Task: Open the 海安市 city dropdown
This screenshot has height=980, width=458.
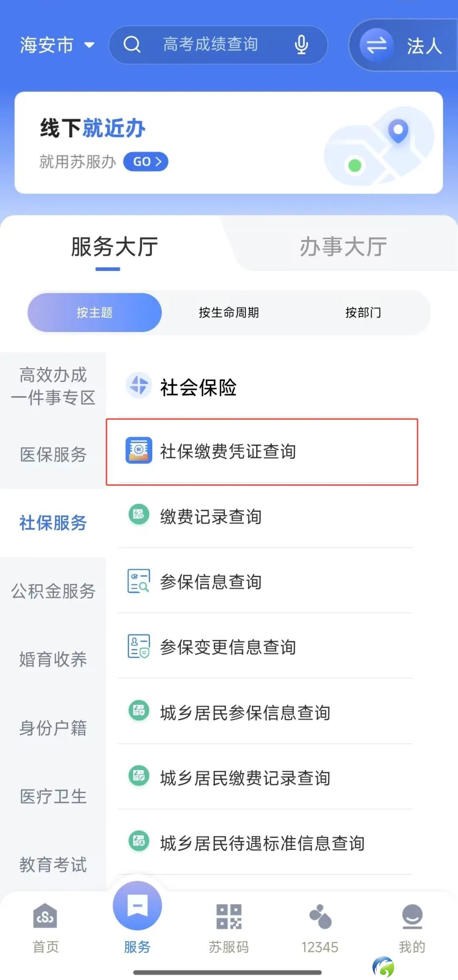Action: [x=57, y=45]
